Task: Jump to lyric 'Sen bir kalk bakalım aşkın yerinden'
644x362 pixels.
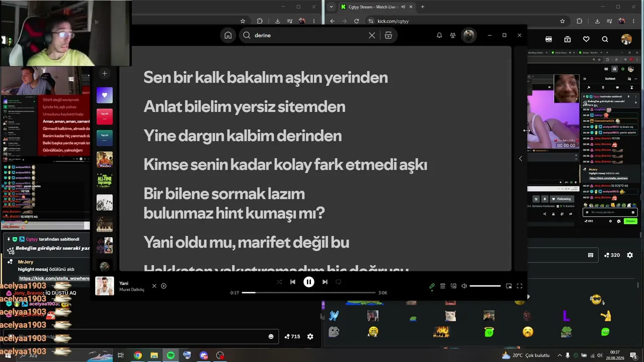Action: tap(266, 77)
